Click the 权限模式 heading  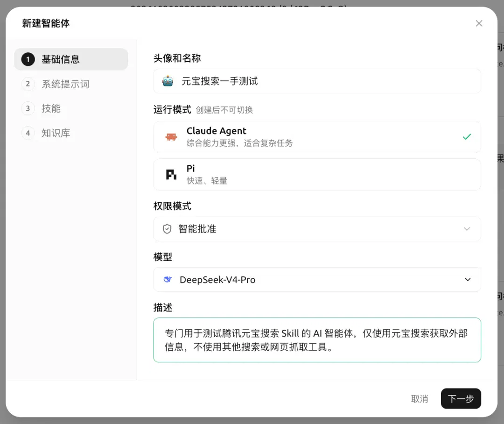pyautogui.click(x=172, y=206)
